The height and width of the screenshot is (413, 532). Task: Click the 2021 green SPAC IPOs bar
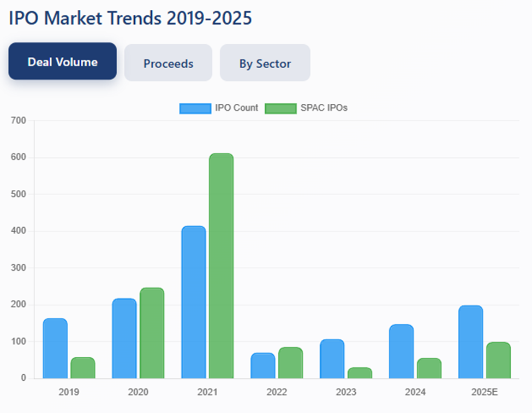coord(221,265)
